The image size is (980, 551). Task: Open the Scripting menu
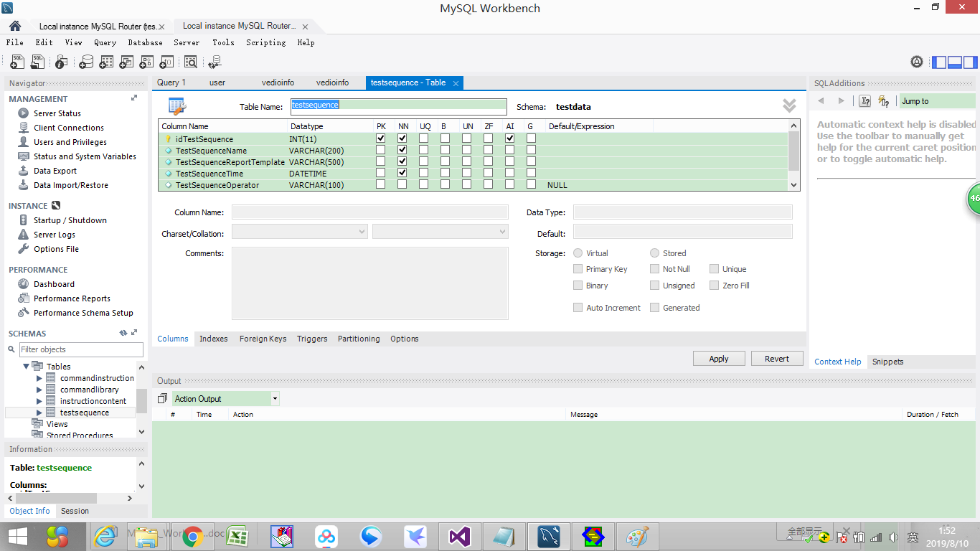(x=265, y=42)
